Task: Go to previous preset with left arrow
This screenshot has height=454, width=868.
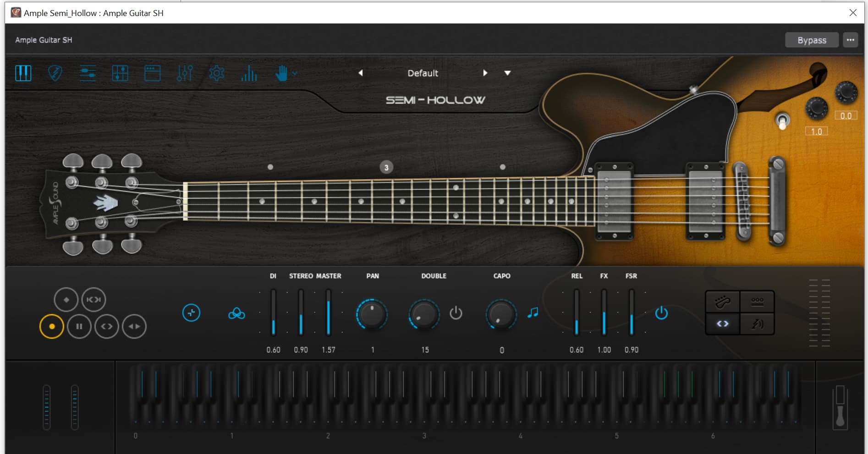Action: (361, 73)
